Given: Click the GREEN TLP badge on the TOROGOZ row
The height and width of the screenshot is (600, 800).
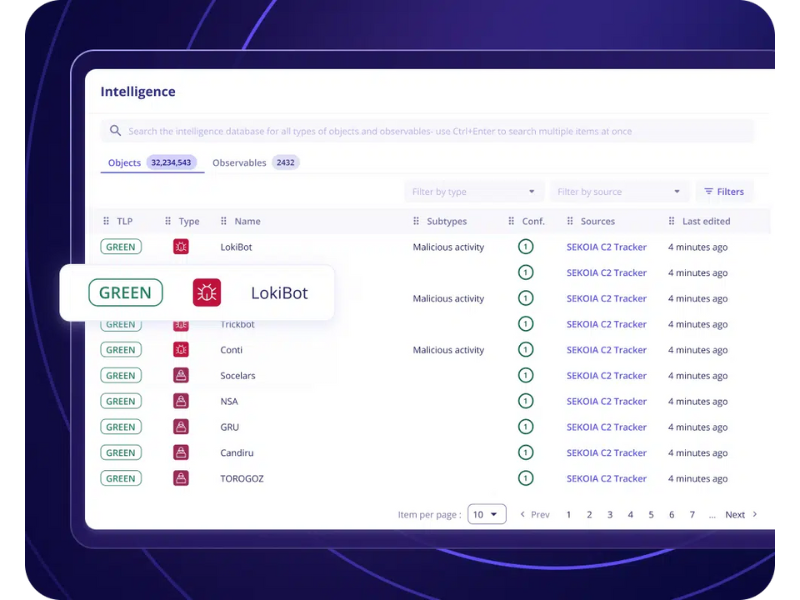Looking at the screenshot, I should (120, 478).
